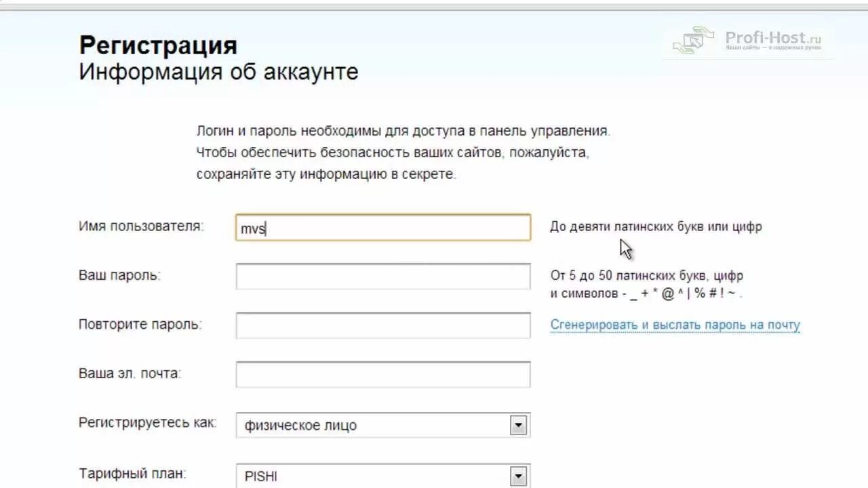The height and width of the screenshot is (488, 868).
Task: Focus the "Ваш пароль" password field
Action: tap(383, 277)
